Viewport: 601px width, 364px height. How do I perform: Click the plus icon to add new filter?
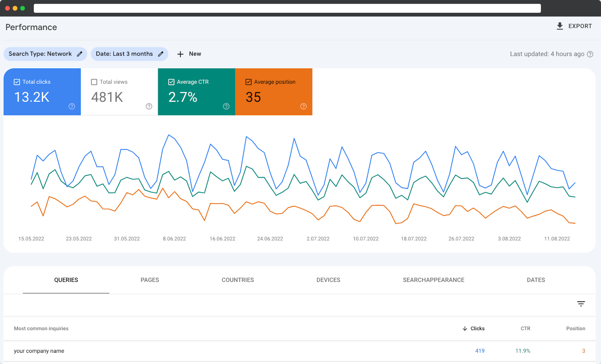[x=180, y=54]
